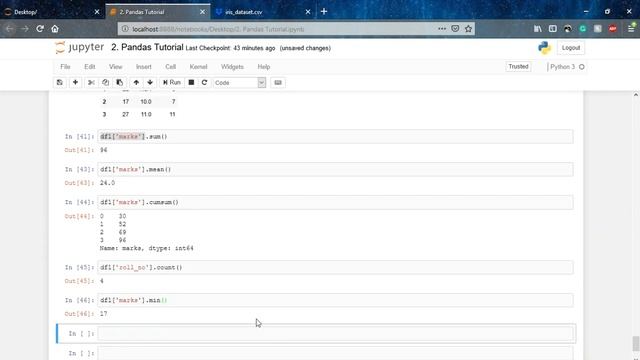
Task: Open the cell type Code dropdown
Action: coord(240,82)
